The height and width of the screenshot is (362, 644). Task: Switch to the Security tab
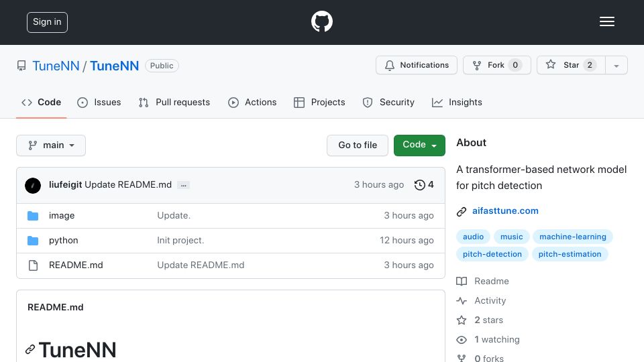pyautogui.click(x=388, y=102)
